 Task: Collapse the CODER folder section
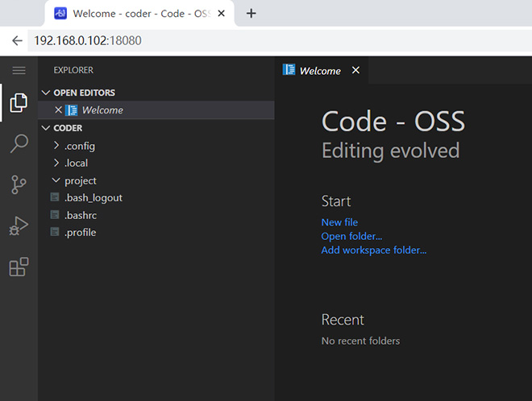click(x=46, y=128)
